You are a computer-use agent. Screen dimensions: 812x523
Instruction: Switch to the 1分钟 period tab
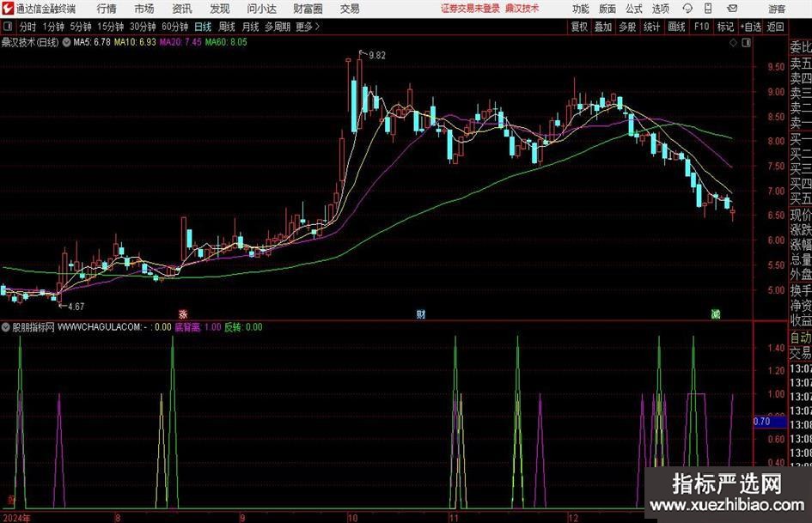point(53,27)
